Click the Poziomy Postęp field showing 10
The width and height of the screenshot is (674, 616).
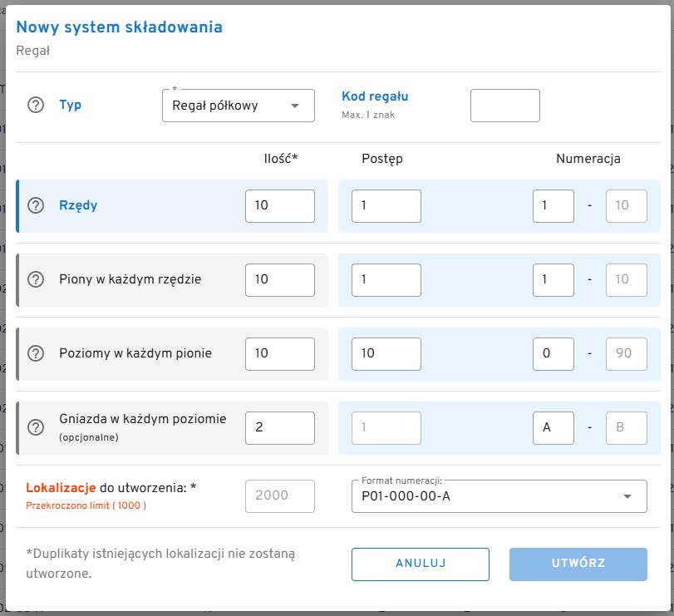click(x=386, y=354)
